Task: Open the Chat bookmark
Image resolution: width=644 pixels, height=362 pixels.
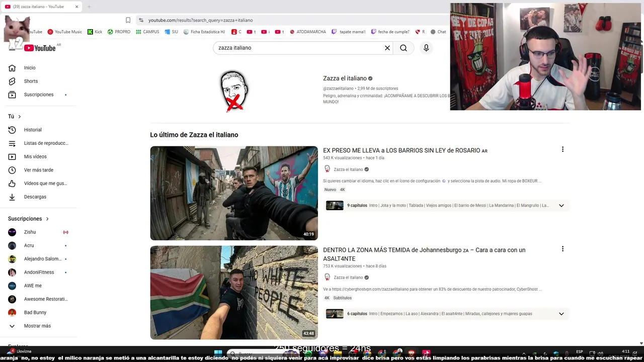Action: (438, 32)
